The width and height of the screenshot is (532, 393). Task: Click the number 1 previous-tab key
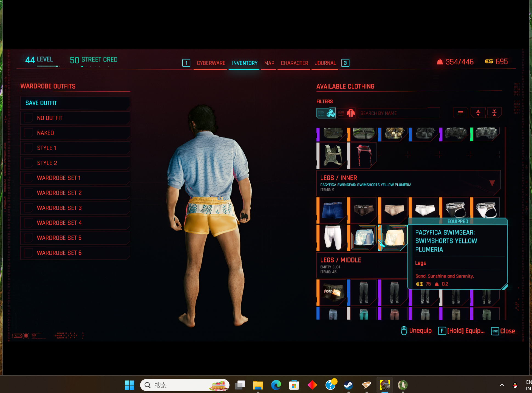point(186,63)
